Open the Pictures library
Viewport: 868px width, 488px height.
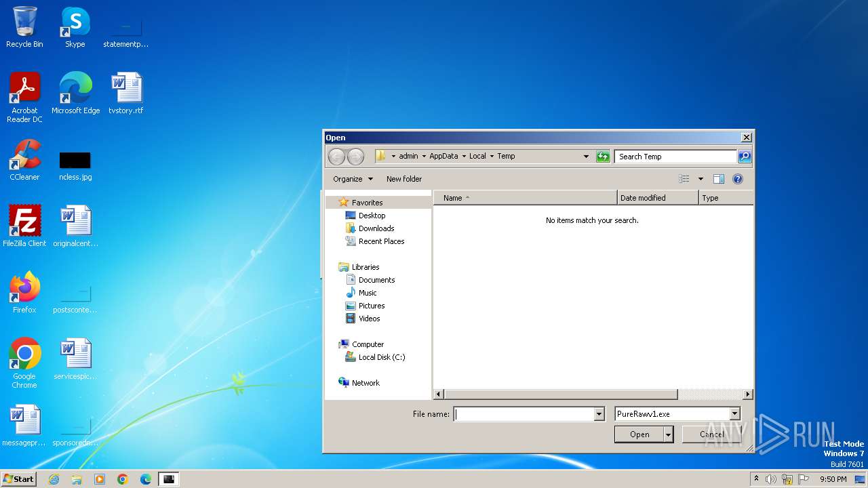(372, 306)
